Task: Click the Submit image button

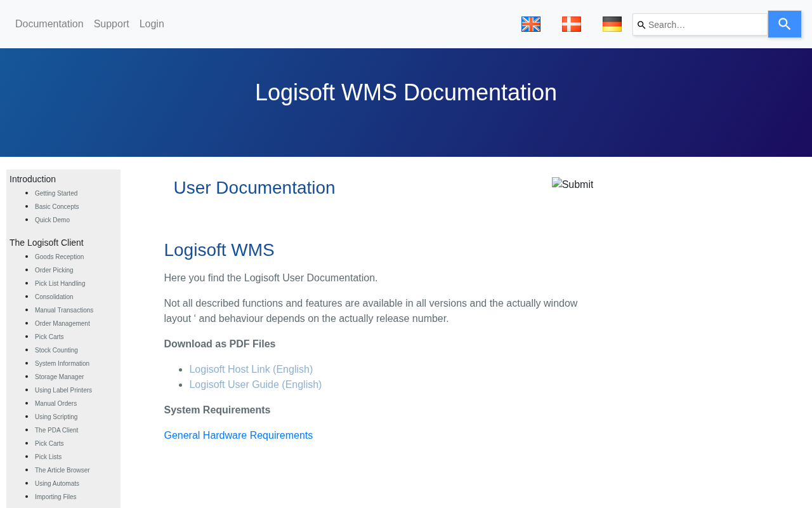Action: pyautogui.click(x=573, y=185)
